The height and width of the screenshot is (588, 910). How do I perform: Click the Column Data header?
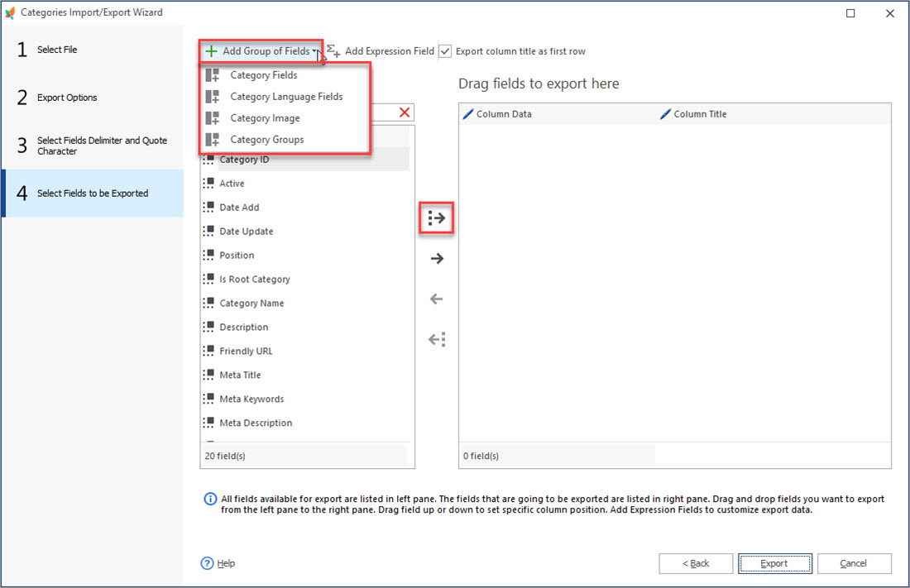pyautogui.click(x=558, y=114)
